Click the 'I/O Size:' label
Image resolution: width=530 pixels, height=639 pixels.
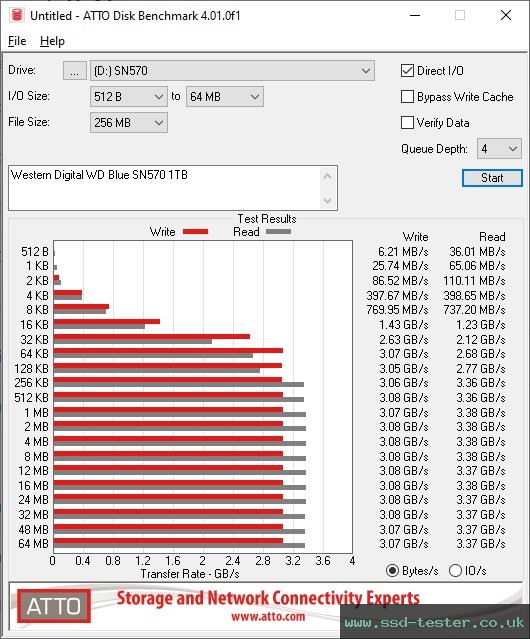pyautogui.click(x=29, y=96)
